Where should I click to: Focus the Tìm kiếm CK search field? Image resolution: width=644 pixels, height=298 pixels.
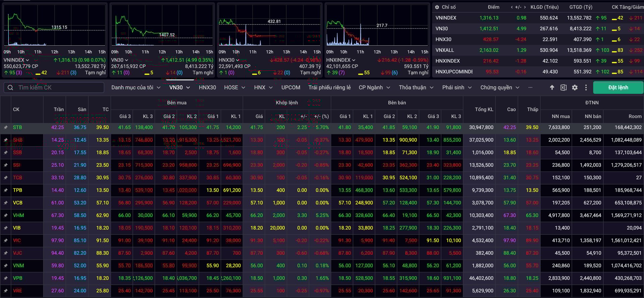[54, 87]
